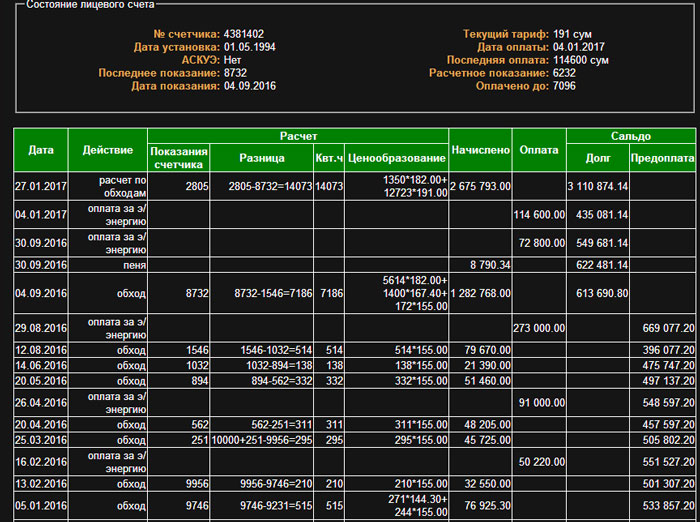This screenshot has height=522, width=700.
Task: Click the Сальдо group header
Action: pos(631,136)
